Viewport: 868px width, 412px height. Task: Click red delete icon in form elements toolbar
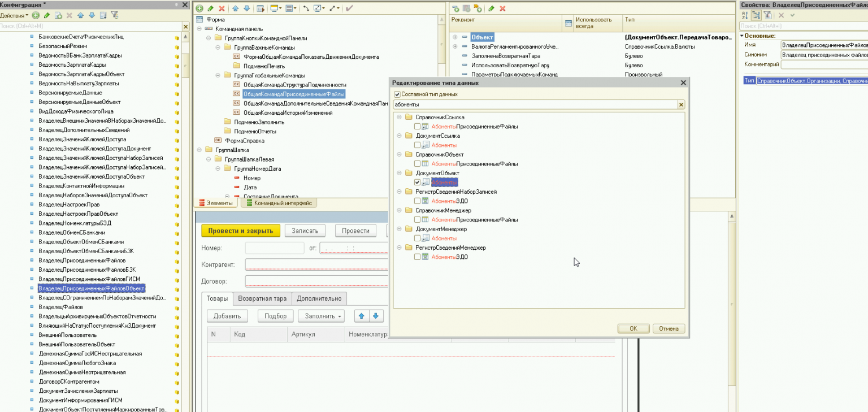222,8
